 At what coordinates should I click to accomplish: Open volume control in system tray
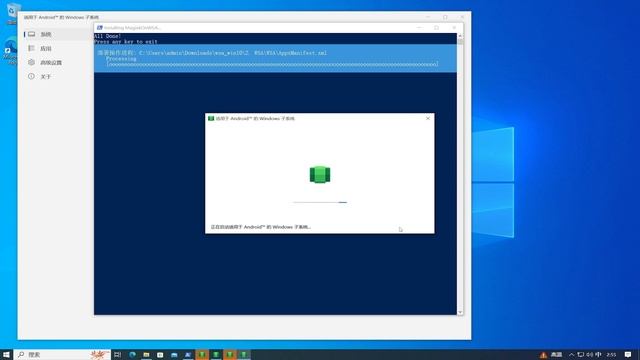click(589, 355)
